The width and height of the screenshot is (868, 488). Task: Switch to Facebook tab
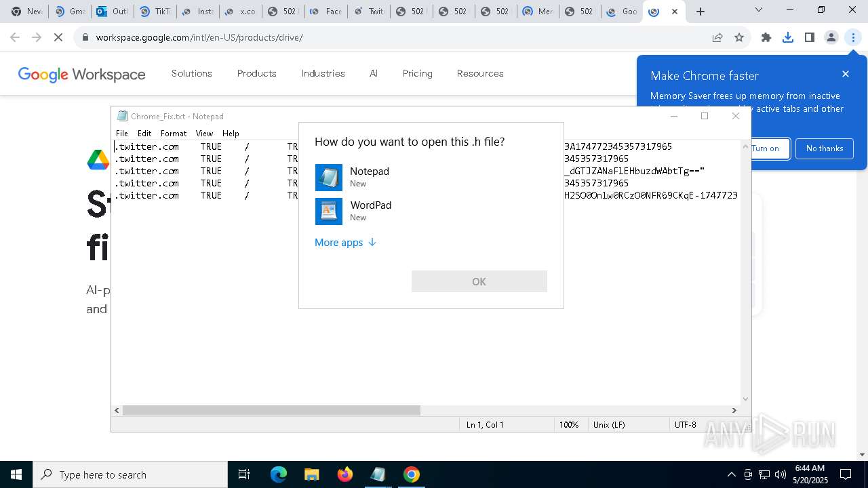(325, 12)
